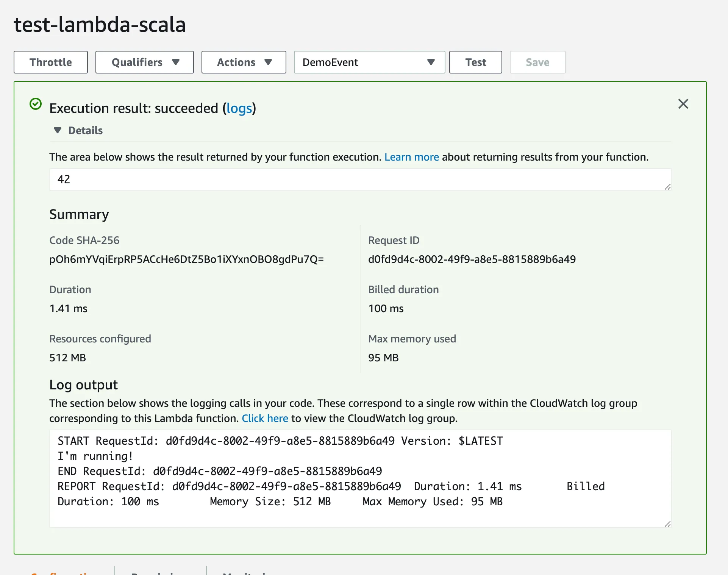The width and height of the screenshot is (728, 575).
Task: Click the green success checkmark icon
Action: coord(36,104)
